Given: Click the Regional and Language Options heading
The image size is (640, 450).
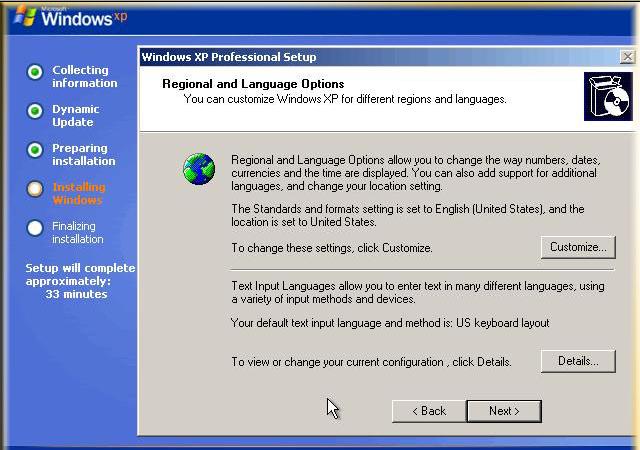Looking at the screenshot, I should [x=253, y=84].
